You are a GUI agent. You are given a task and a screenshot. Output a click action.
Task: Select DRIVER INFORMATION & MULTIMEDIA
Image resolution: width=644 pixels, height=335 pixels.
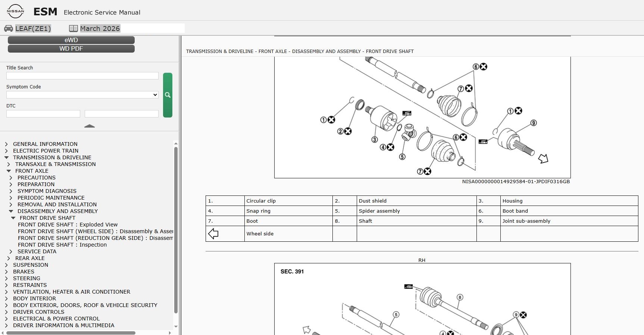click(63, 325)
